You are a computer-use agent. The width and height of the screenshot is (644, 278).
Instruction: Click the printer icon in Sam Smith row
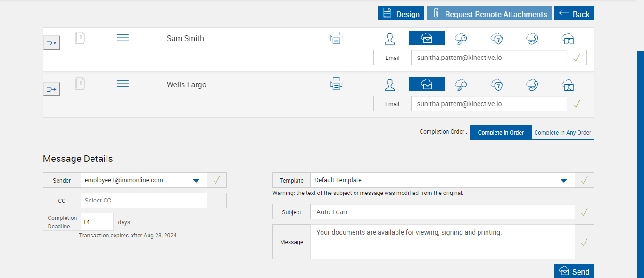click(336, 38)
